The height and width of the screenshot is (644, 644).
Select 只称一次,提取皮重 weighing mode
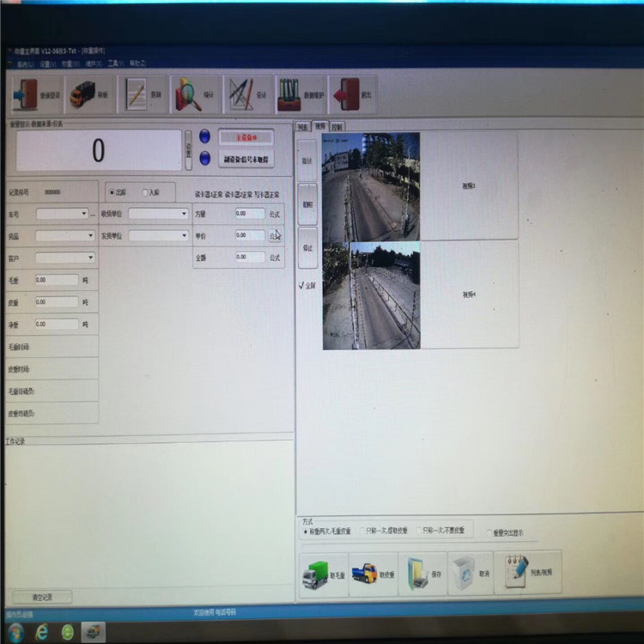pos(362,531)
